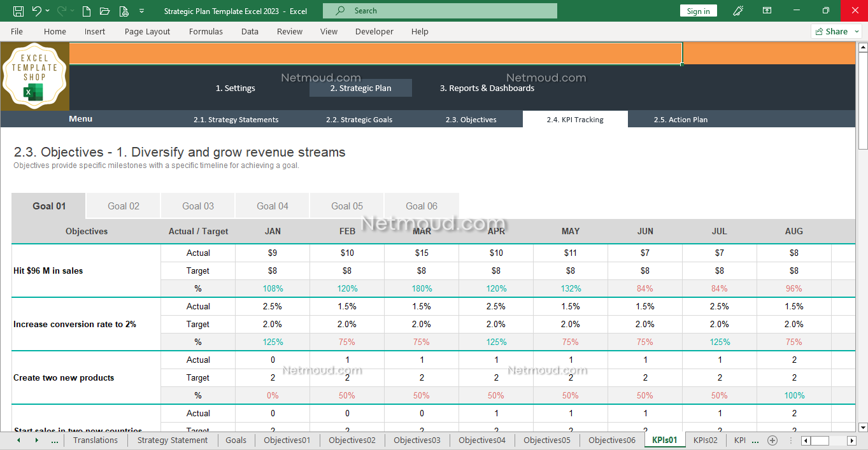This screenshot has width=868, height=450.
Task: Click the horizontal scrollbar left arrow
Action: (806, 440)
